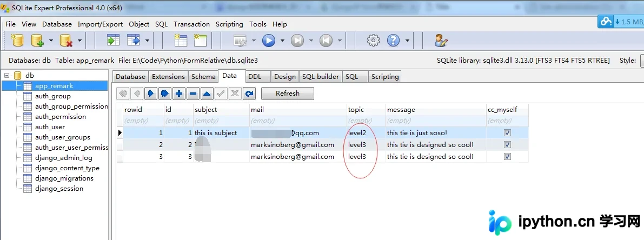This screenshot has height=240, width=644.
Task: Toggle cc_myself checkbox in qq.com row
Action: (507, 133)
